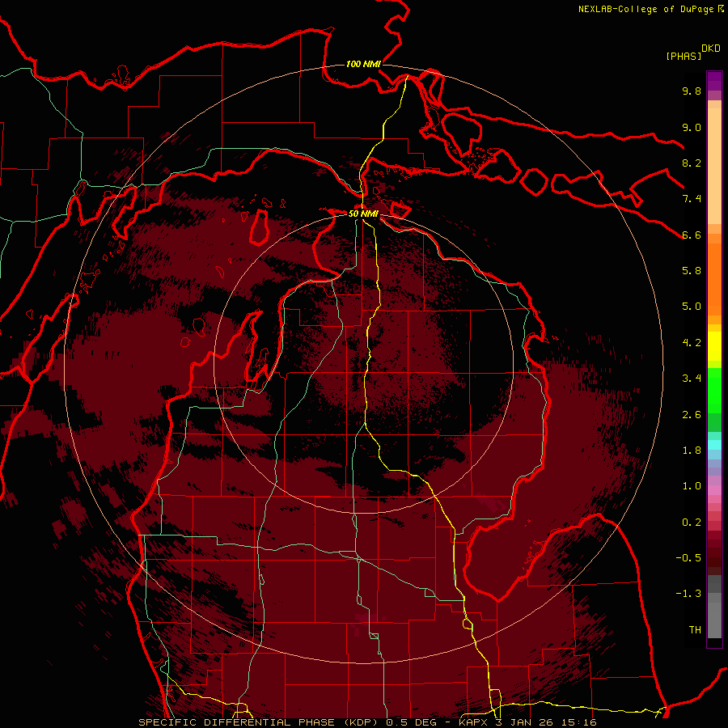Select the 5.0 scale value

[x=692, y=307]
